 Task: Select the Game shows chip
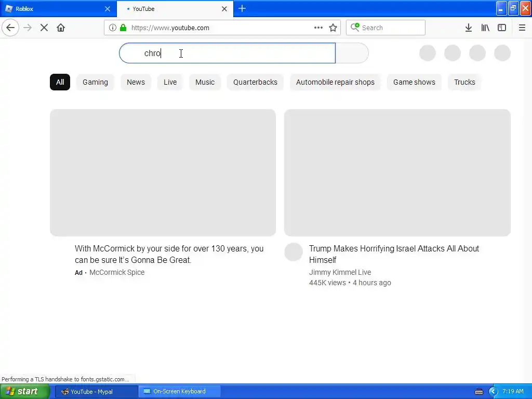pos(414,82)
